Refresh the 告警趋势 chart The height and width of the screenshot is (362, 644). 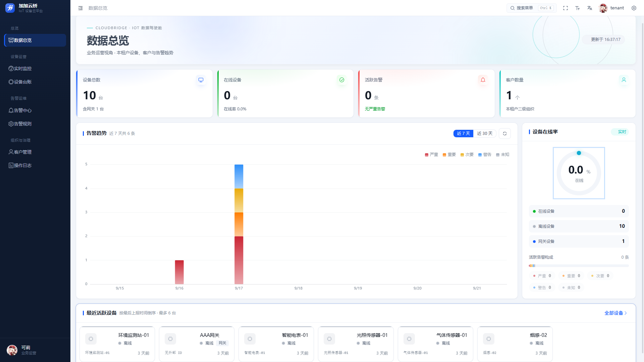tap(505, 134)
